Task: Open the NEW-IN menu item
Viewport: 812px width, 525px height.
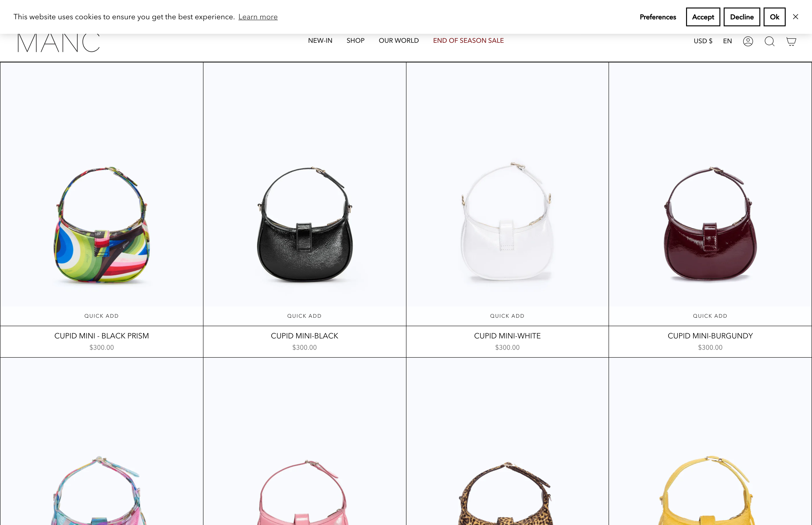Action: pos(320,41)
